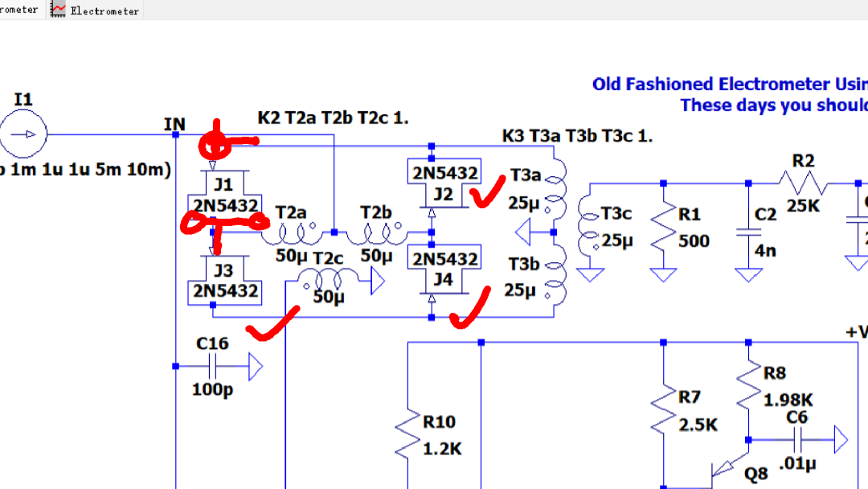Click the 4n value of C2
The image size is (868, 489).
click(x=766, y=250)
